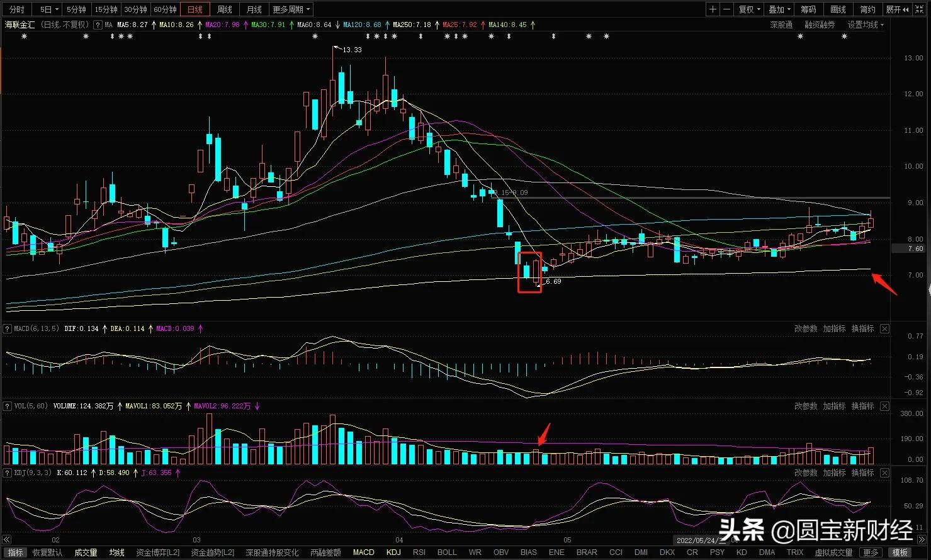The height and width of the screenshot is (560, 931).
Task: Close the MACD indicator panel
Action: point(884,329)
